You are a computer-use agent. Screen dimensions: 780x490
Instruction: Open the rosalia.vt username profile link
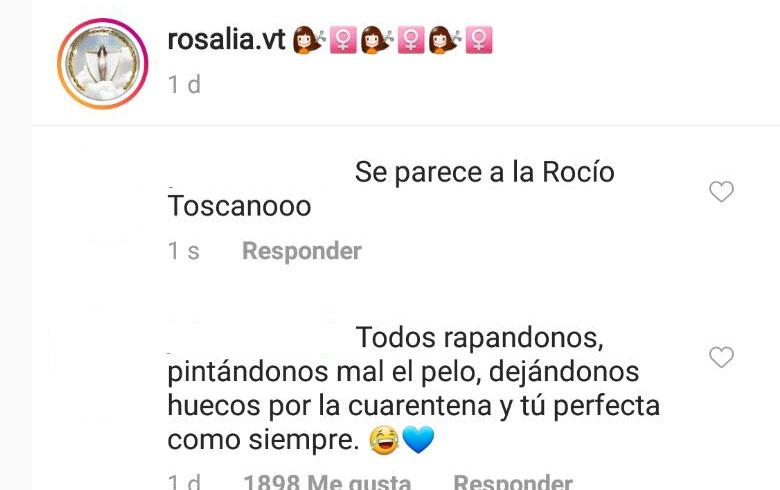[226, 39]
